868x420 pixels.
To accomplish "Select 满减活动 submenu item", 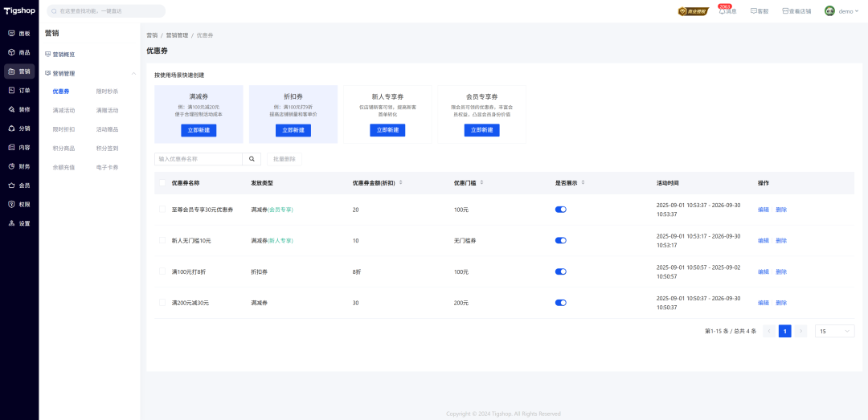I will 63,110.
